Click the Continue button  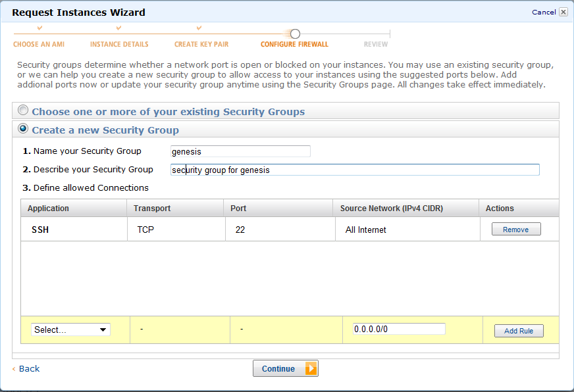[285, 368]
